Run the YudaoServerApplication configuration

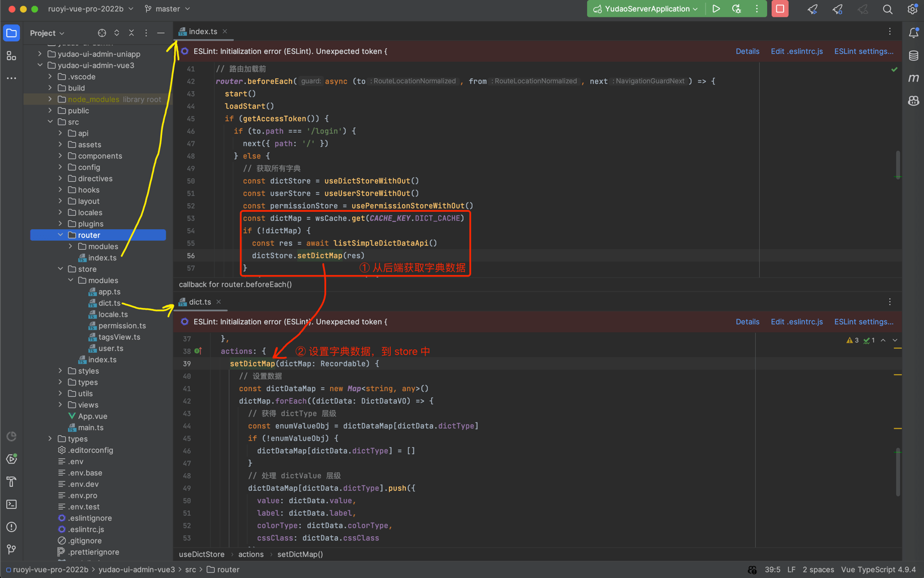716,9
